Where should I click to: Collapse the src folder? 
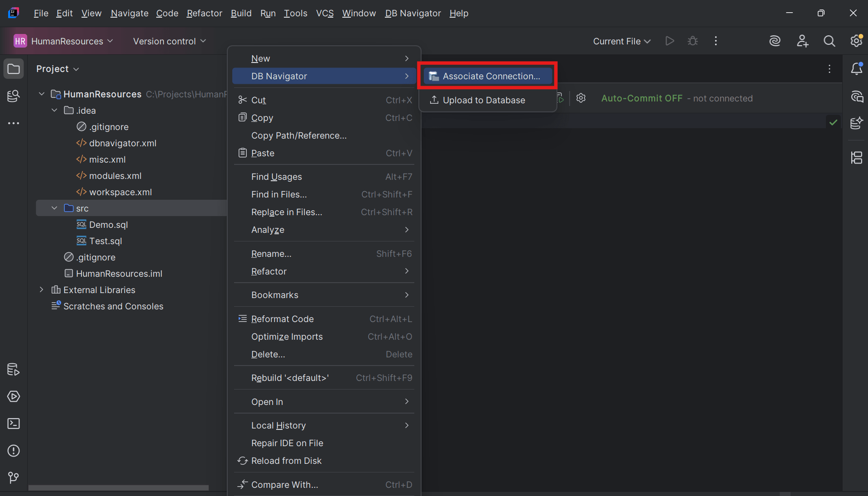(54, 208)
